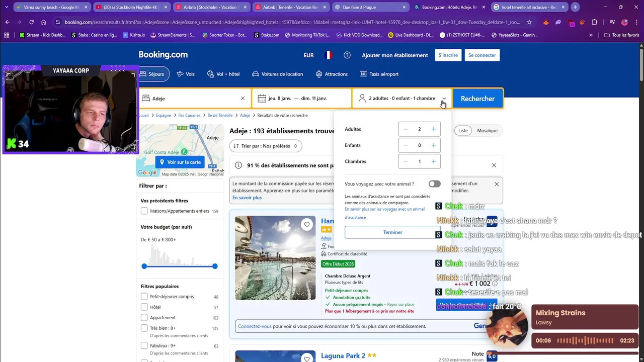Image resolution: width=644 pixels, height=362 pixels.
Task: Open the Espagne breadcrumb link
Action: point(164,115)
